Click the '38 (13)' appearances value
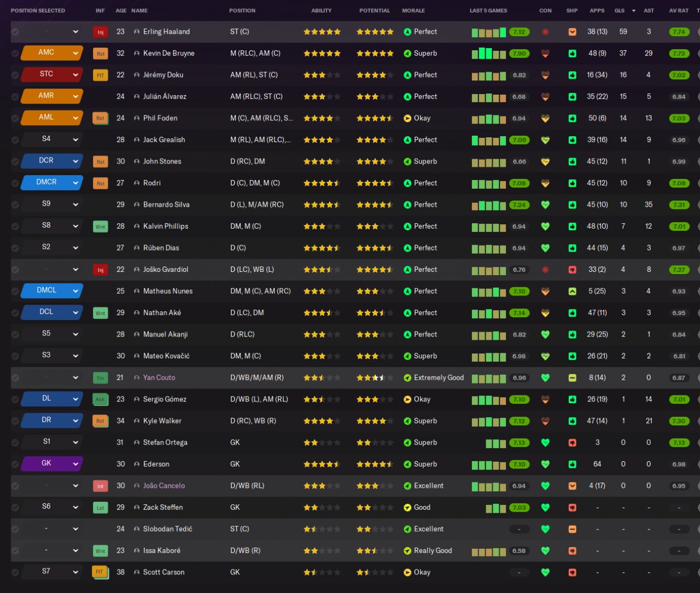700x593 pixels. pos(597,32)
